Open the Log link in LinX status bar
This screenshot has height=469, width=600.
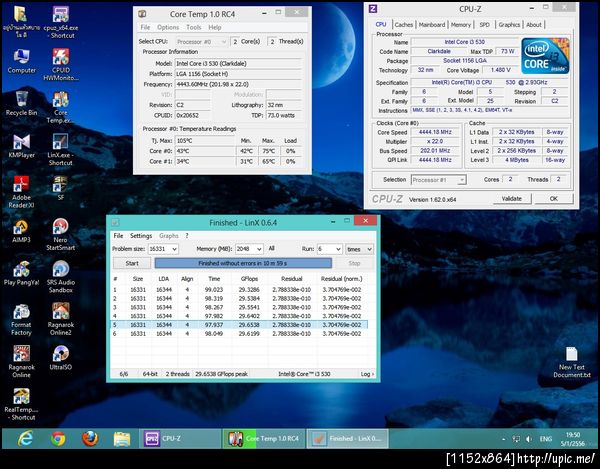[367, 374]
